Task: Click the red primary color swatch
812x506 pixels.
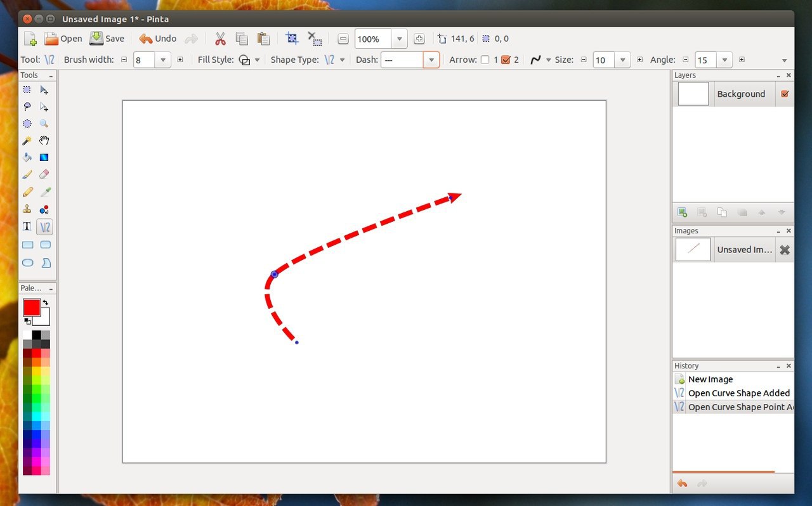Action: [32, 308]
